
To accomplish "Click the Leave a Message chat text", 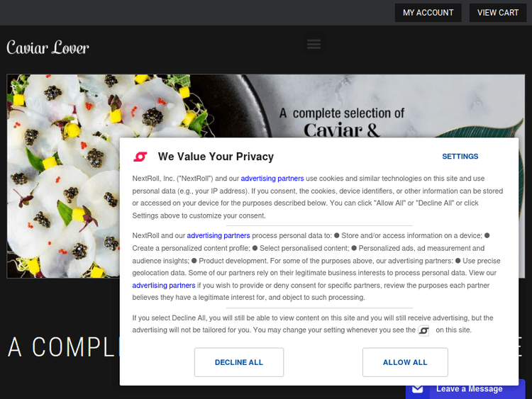I will (469, 388).
